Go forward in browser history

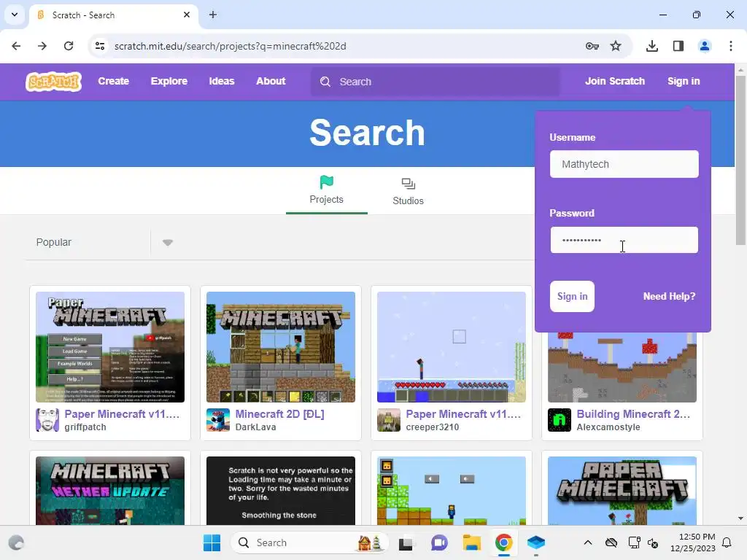pos(42,46)
